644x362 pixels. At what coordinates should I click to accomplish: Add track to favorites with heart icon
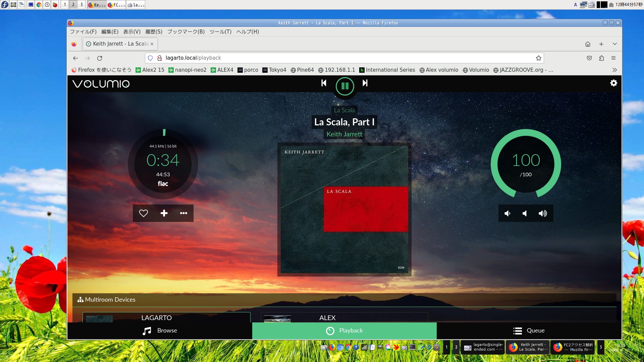coord(144,213)
